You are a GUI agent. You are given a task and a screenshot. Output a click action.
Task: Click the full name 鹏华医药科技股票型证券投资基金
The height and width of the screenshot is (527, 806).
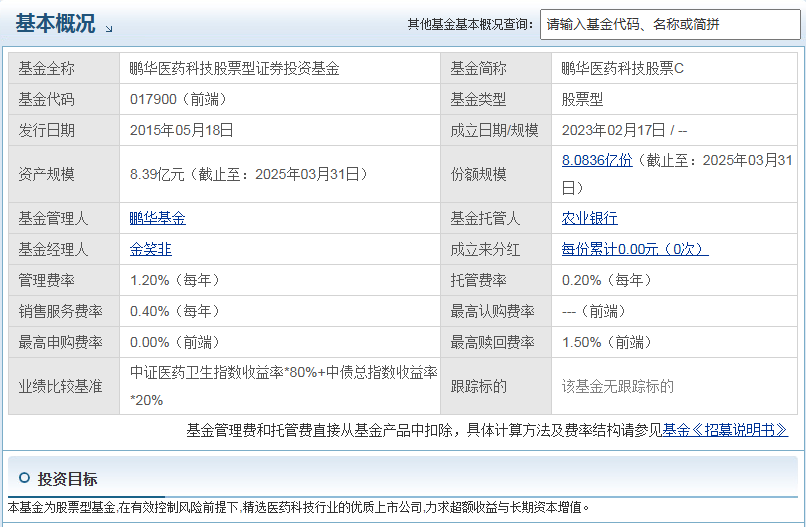pos(234,68)
